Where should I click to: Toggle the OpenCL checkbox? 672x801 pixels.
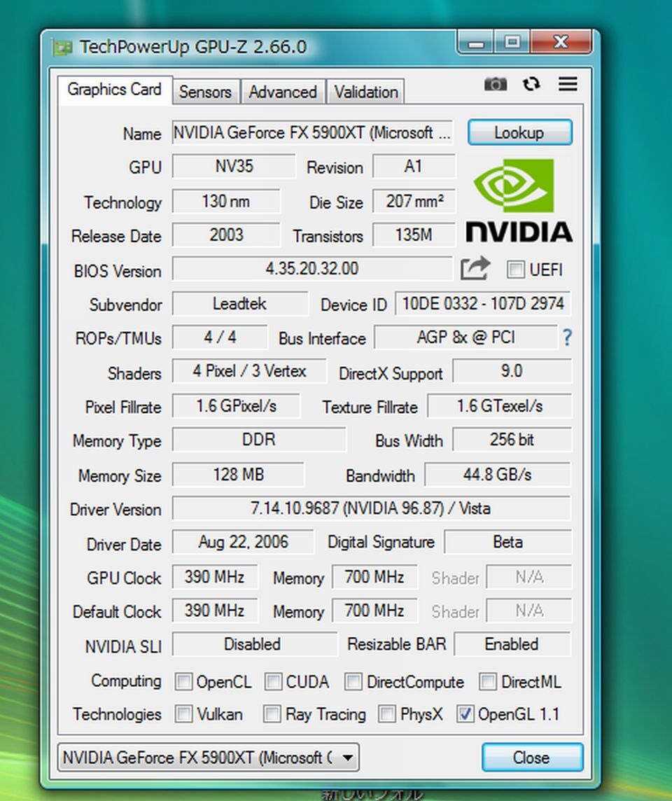(x=183, y=681)
